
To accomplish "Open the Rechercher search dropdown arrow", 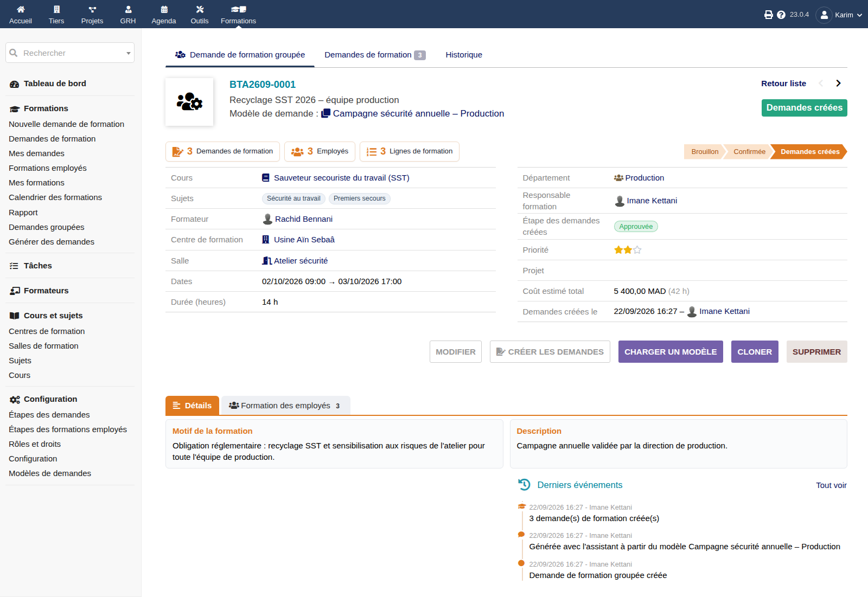I will click(x=129, y=53).
